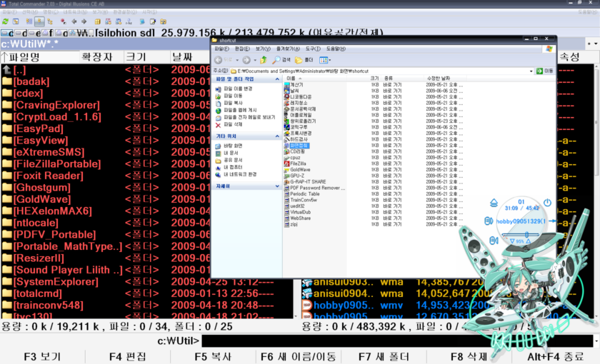This screenshot has height=364, width=600.
Task: Expand the 자세히 details panel
Action: [x=277, y=186]
